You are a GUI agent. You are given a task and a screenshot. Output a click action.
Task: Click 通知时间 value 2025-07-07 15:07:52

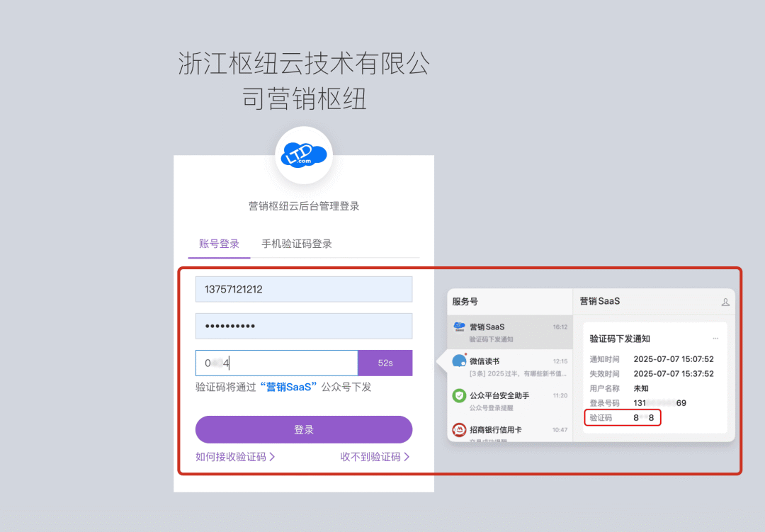[674, 359]
